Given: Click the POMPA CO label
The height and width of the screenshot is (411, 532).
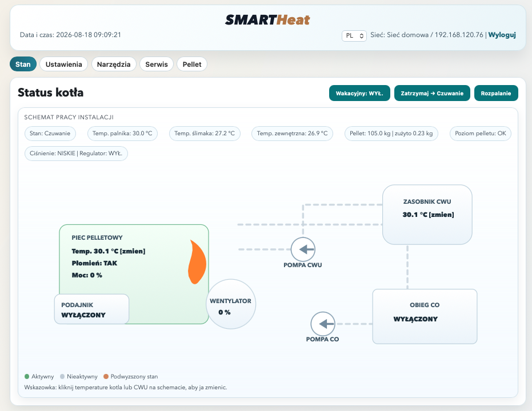Looking at the screenshot, I should pyautogui.click(x=322, y=339).
